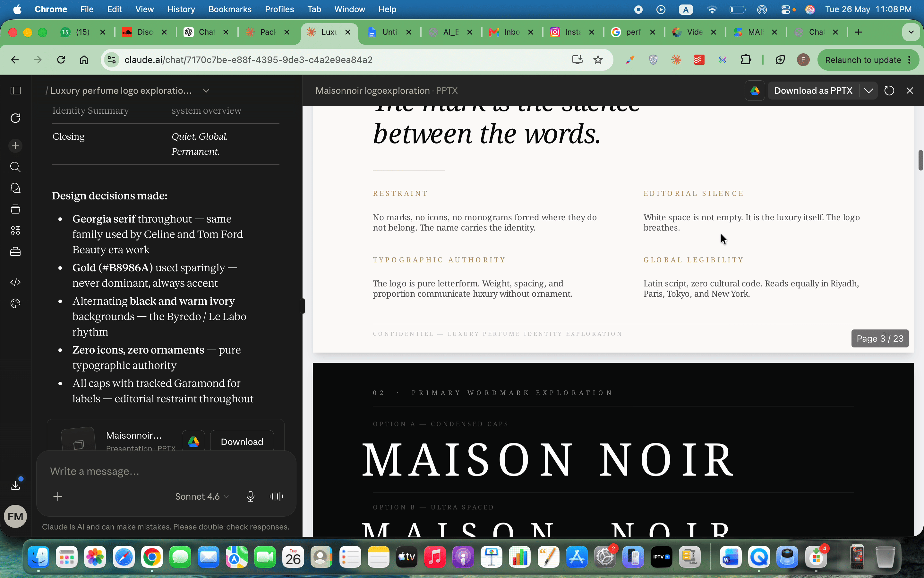Open a new Chrome tab
The width and height of the screenshot is (924, 578).
point(859,32)
